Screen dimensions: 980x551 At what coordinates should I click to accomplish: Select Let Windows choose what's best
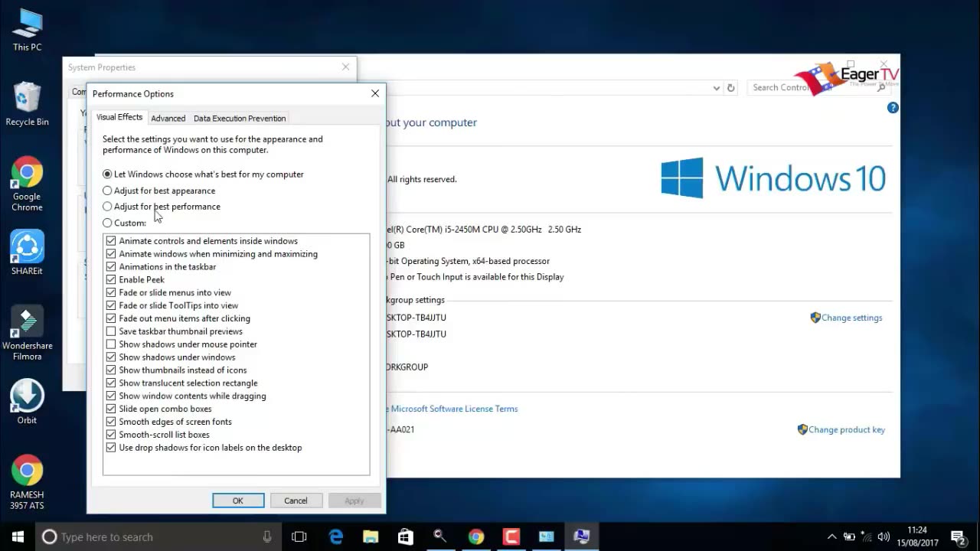[x=203, y=174]
